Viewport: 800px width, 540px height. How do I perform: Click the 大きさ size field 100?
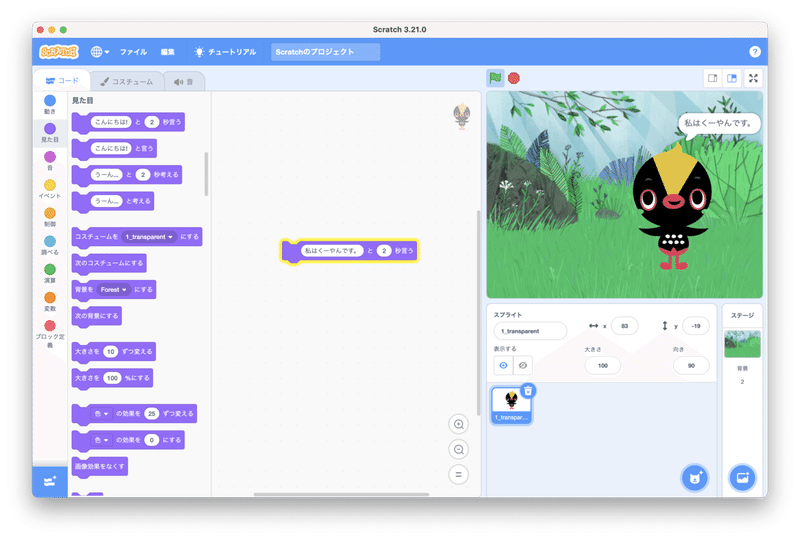click(603, 365)
